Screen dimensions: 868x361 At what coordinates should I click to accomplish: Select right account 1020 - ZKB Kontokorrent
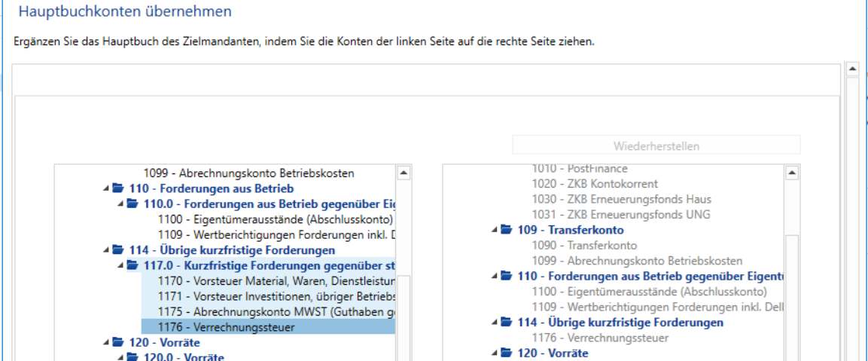click(x=595, y=184)
